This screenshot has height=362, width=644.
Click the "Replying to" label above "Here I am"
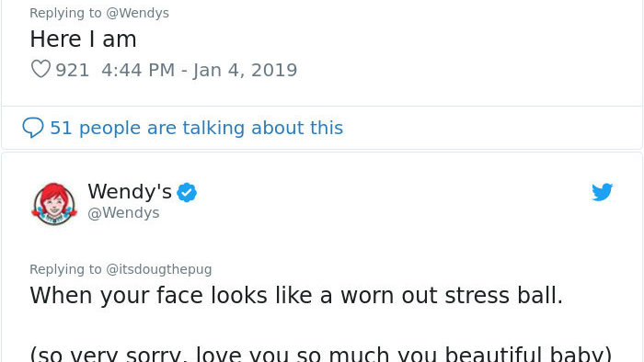tap(65, 13)
